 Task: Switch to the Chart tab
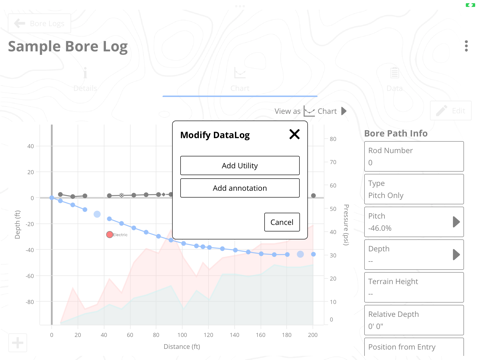pos(240,79)
